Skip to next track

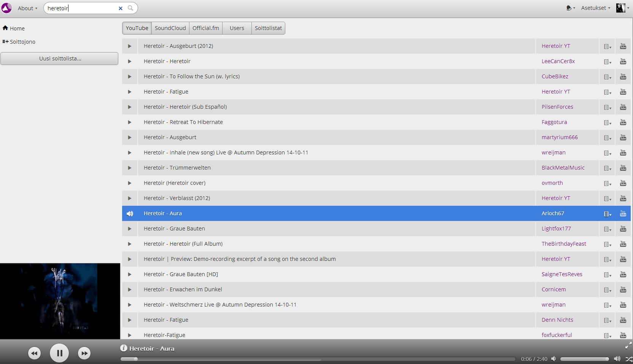[x=84, y=353]
